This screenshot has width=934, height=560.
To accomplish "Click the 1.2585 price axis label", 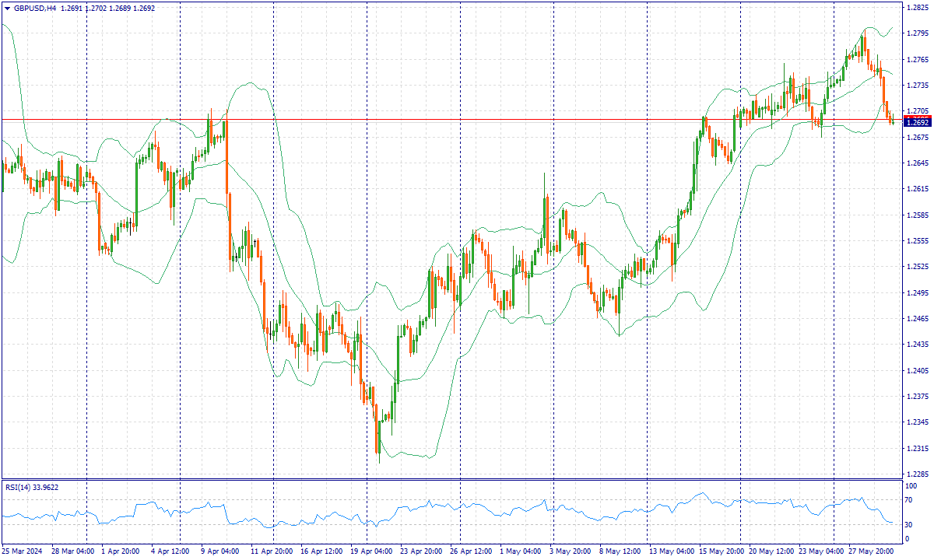I will click(x=918, y=215).
